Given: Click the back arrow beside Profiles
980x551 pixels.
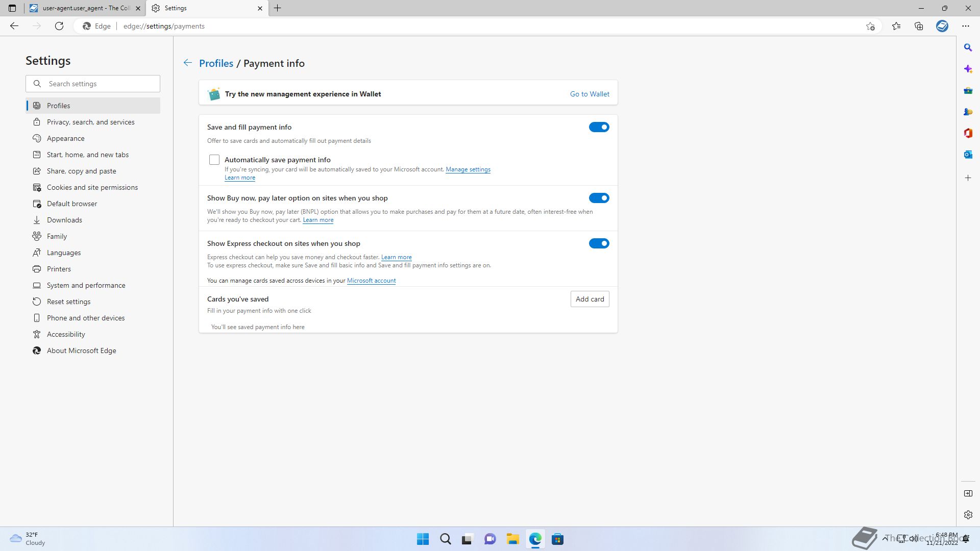Looking at the screenshot, I should click(x=188, y=63).
